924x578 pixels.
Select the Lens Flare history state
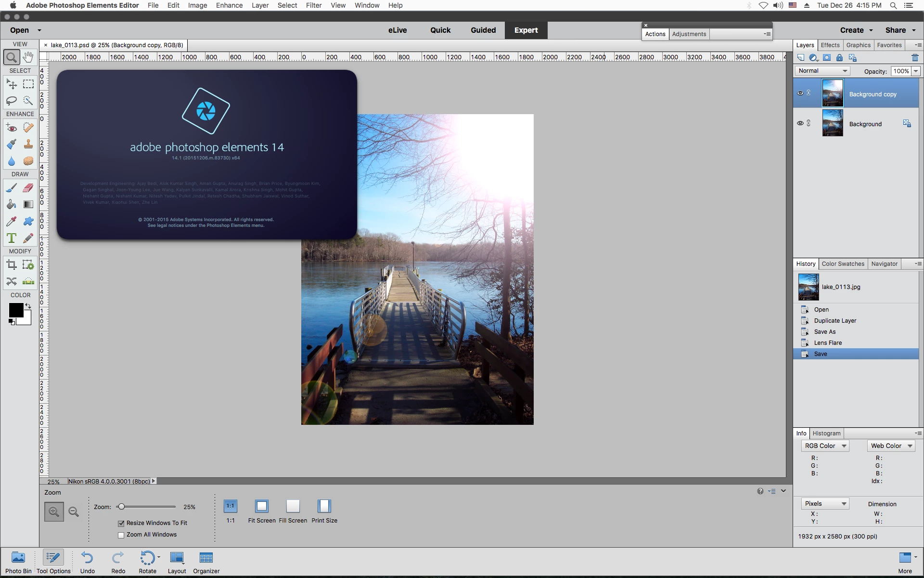(x=828, y=343)
